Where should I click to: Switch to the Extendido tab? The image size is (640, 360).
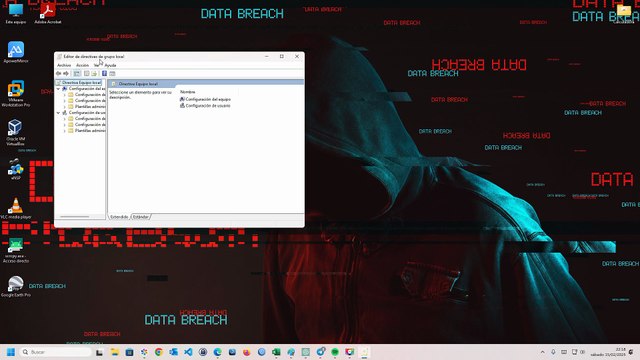(119, 217)
